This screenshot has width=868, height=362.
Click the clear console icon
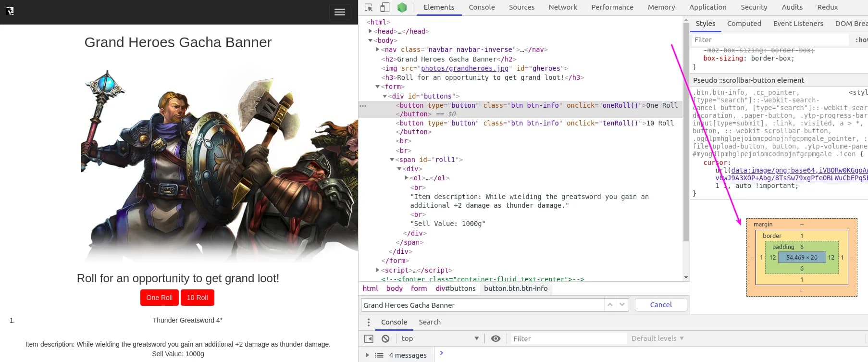click(x=385, y=338)
